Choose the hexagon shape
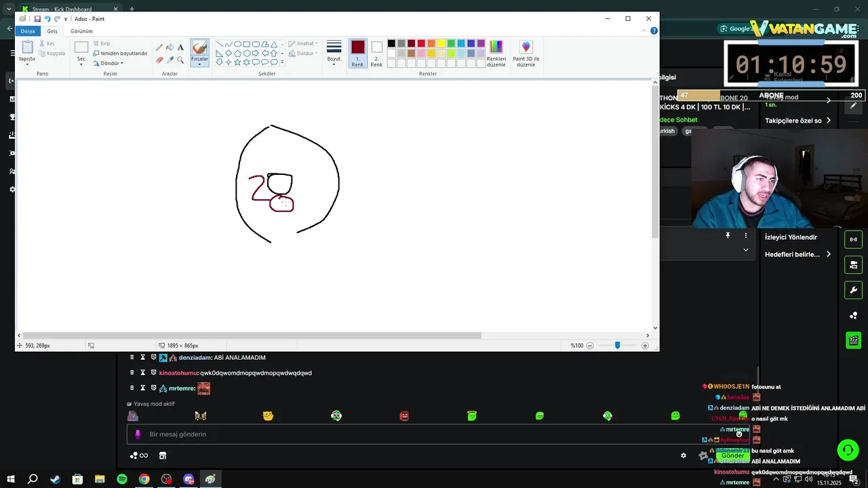 click(x=247, y=53)
